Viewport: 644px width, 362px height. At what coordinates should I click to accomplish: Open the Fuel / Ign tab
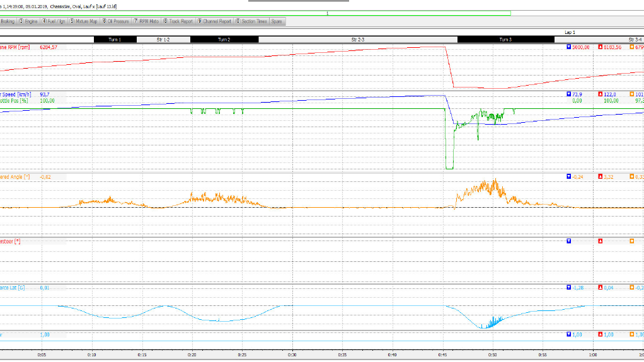tap(54, 21)
